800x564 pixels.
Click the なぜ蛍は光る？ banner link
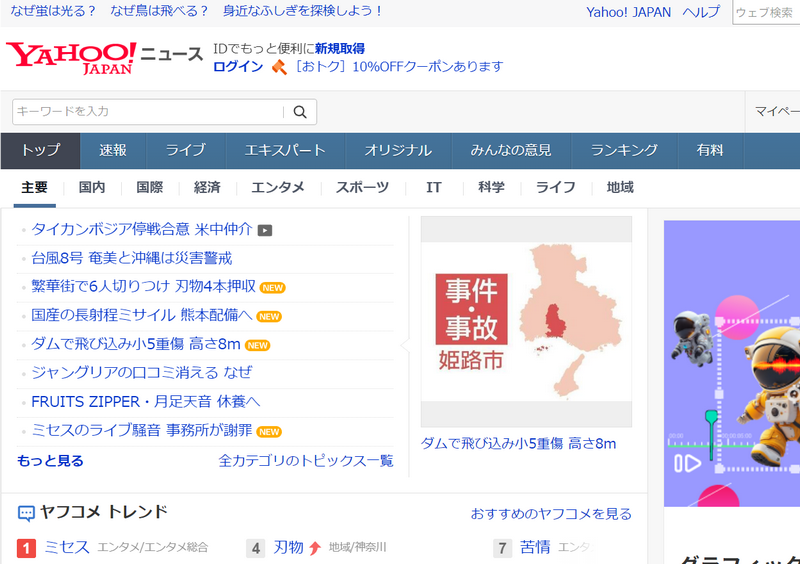(x=53, y=11)
